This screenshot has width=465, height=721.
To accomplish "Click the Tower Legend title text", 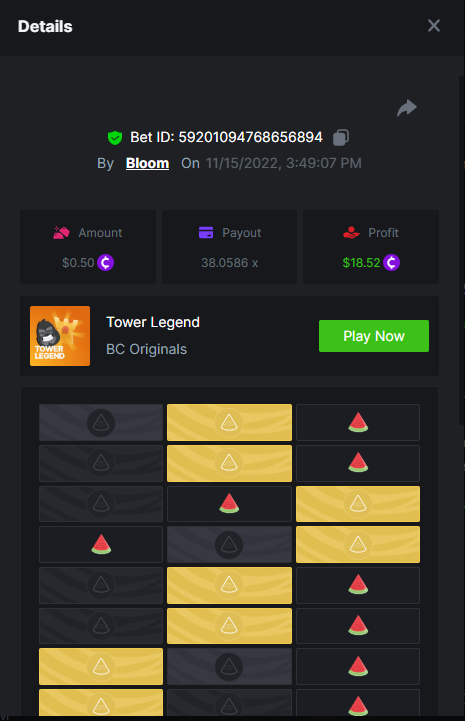I will tap(153, 322).
